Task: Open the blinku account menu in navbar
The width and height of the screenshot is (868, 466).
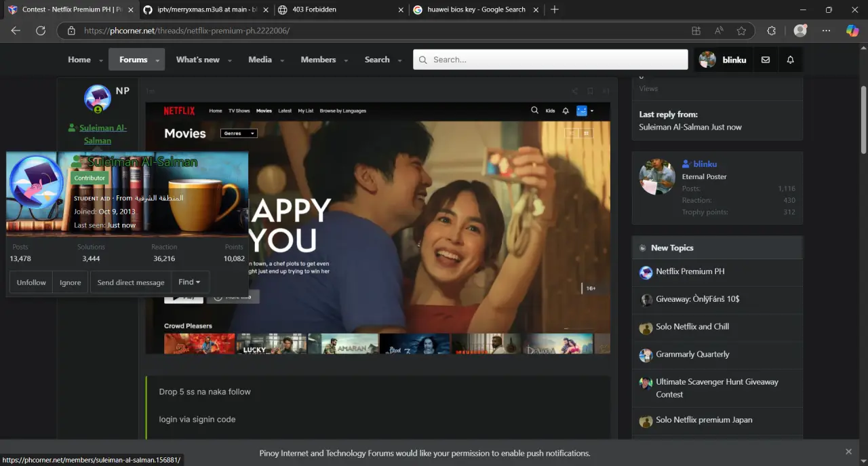Action: [723, 60]
